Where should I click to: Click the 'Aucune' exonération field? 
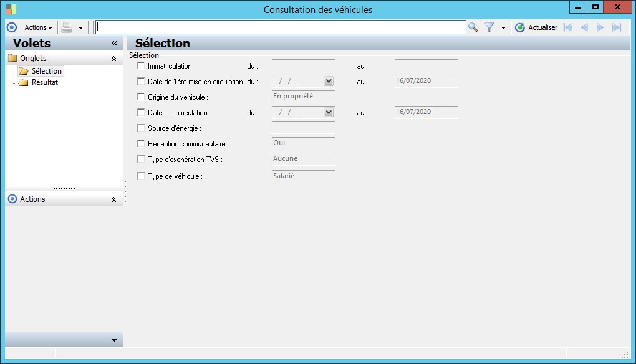click(304, 160)
